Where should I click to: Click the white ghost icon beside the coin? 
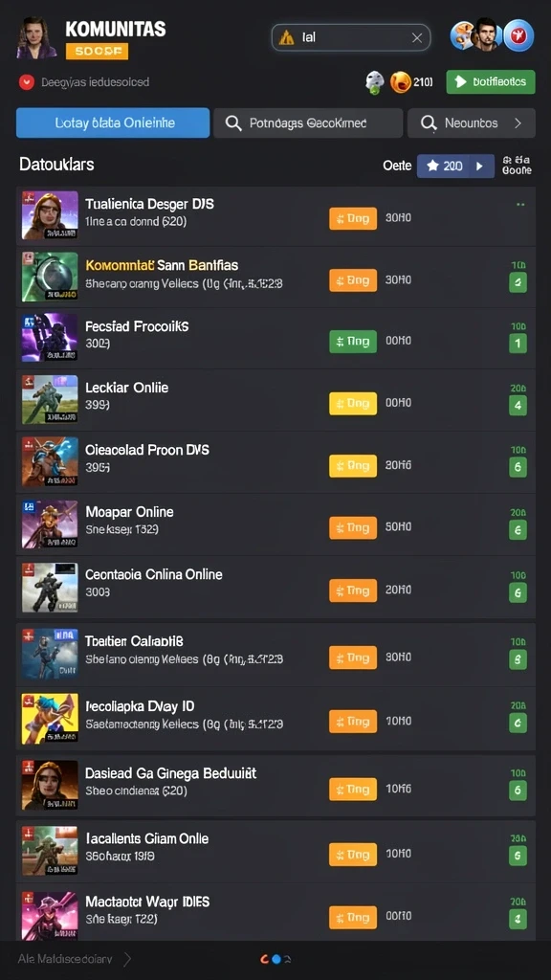(x=374, y=82)
